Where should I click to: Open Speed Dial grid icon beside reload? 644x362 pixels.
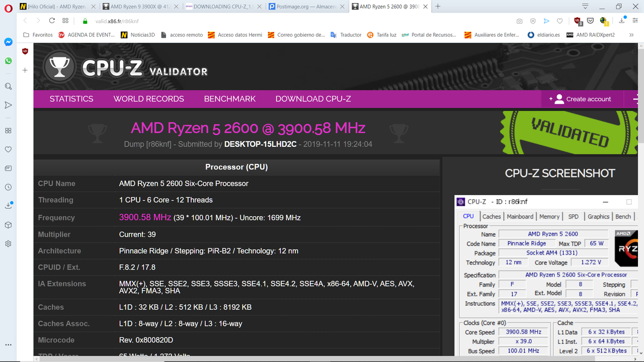point(65,21)
